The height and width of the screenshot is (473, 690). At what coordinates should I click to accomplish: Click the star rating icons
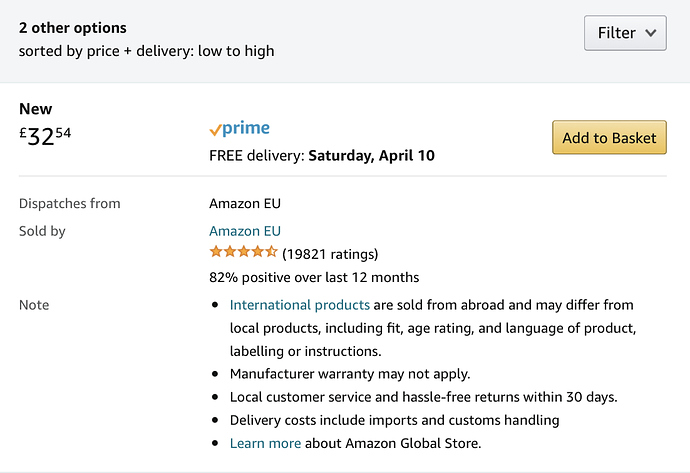243,253
